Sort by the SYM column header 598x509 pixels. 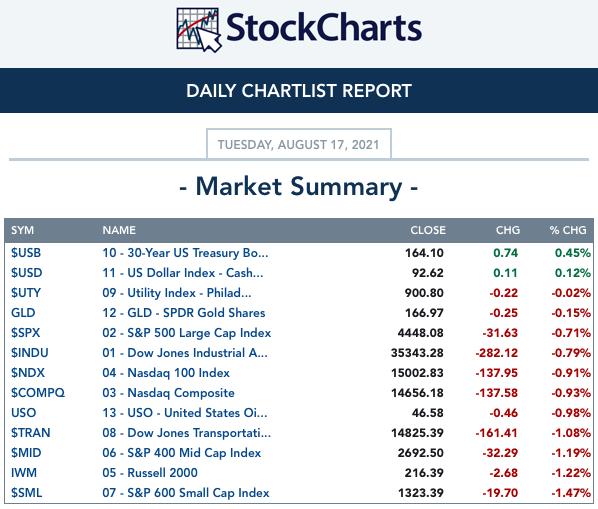23,230
